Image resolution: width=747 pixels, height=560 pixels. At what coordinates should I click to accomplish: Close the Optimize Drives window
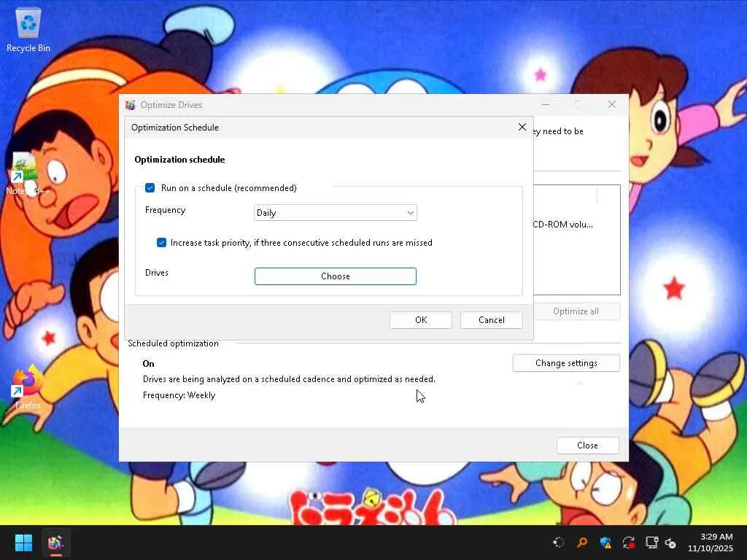(x=612, y=104)
